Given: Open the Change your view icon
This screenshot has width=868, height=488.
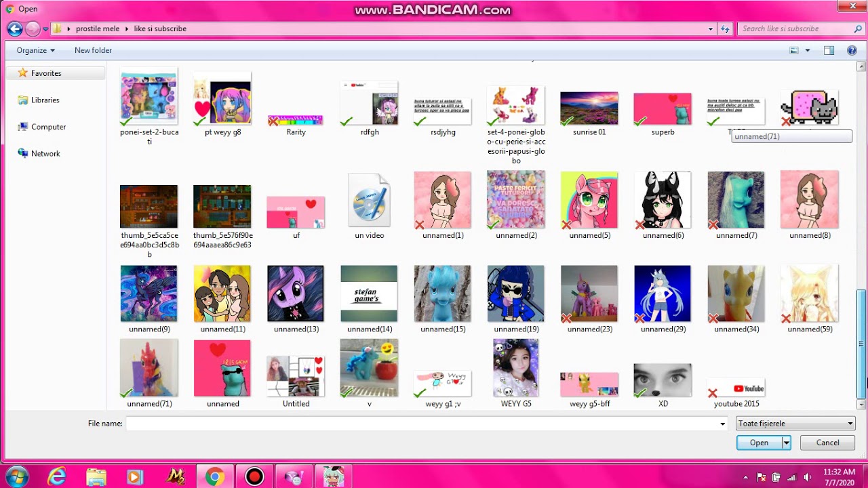Looking at the screenshot, I should pos(794,50).
